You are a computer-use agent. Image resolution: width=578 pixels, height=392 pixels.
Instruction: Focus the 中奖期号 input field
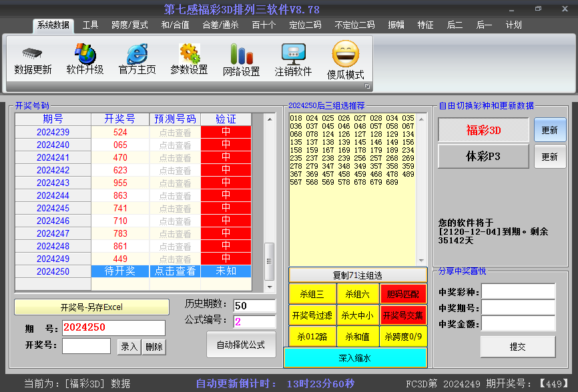(519, 307)
